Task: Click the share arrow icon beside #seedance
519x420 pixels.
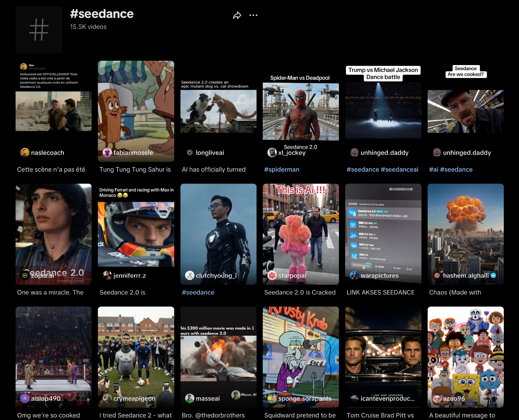Action: point(237,15)
